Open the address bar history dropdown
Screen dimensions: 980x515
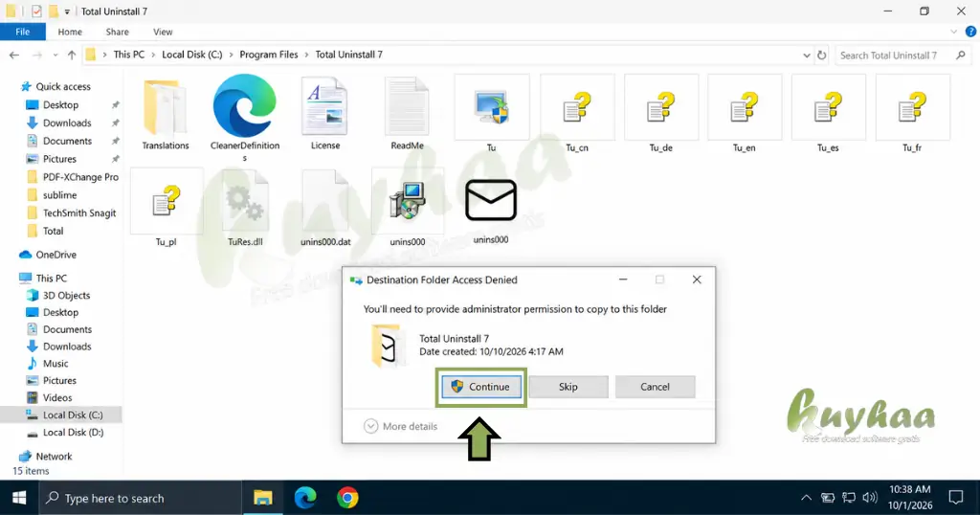tap(806, 55)
